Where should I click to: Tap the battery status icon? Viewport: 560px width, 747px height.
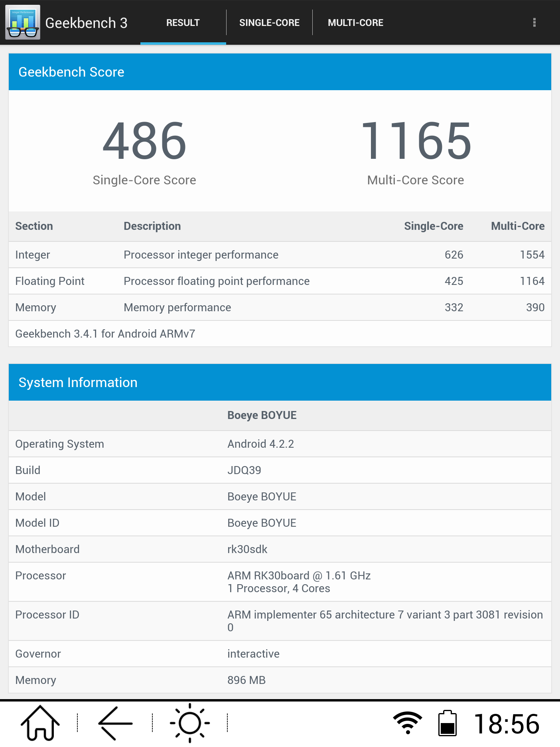[447, 723]
